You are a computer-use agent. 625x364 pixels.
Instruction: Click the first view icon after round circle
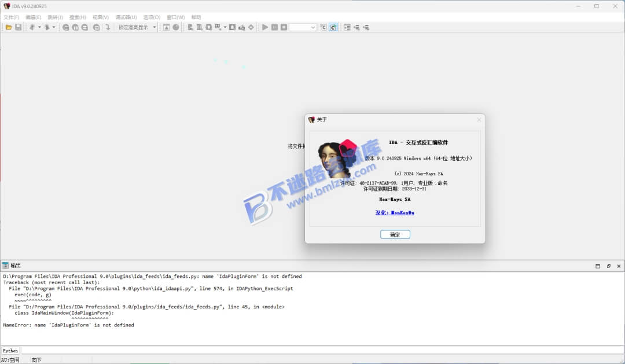click(x=190, y=28)
